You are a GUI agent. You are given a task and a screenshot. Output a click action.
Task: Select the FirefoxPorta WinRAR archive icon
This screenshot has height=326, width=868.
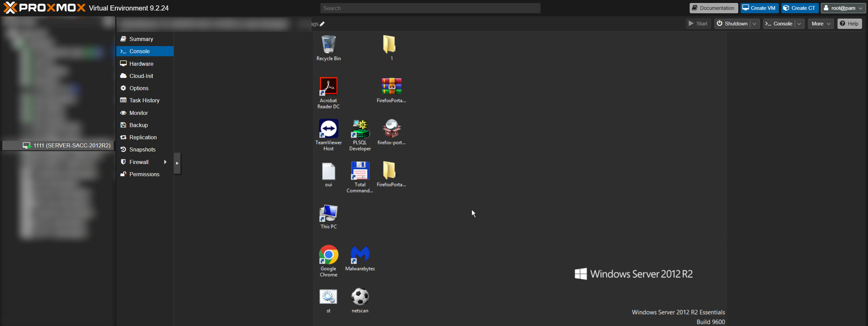391,90
